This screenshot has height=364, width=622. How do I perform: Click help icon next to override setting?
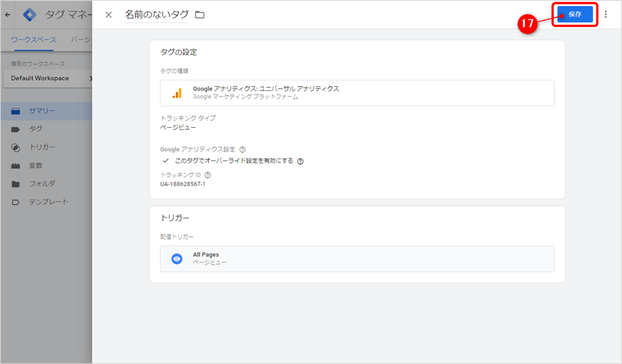(300, 161)
